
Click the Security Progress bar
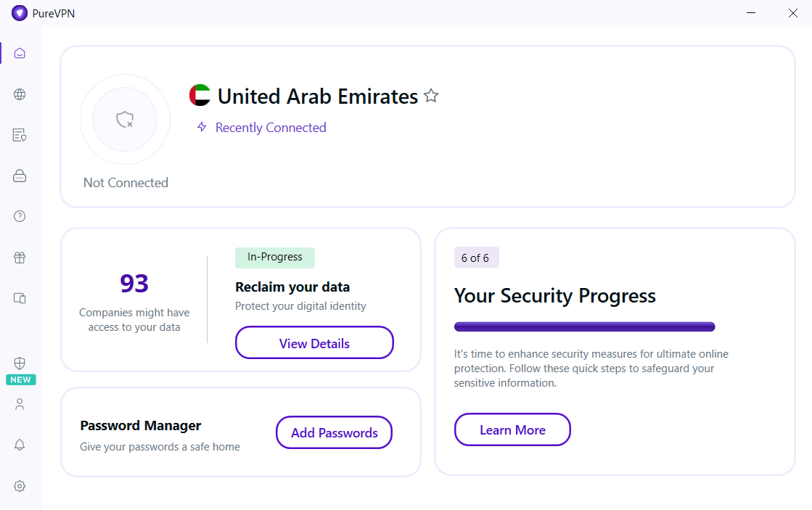coord(585,326)
